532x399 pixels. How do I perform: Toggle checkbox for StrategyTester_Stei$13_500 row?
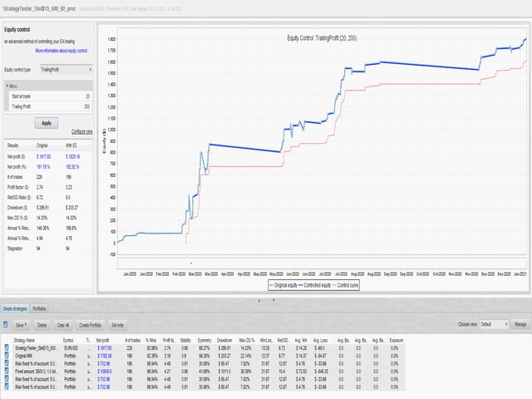(7, 347)
